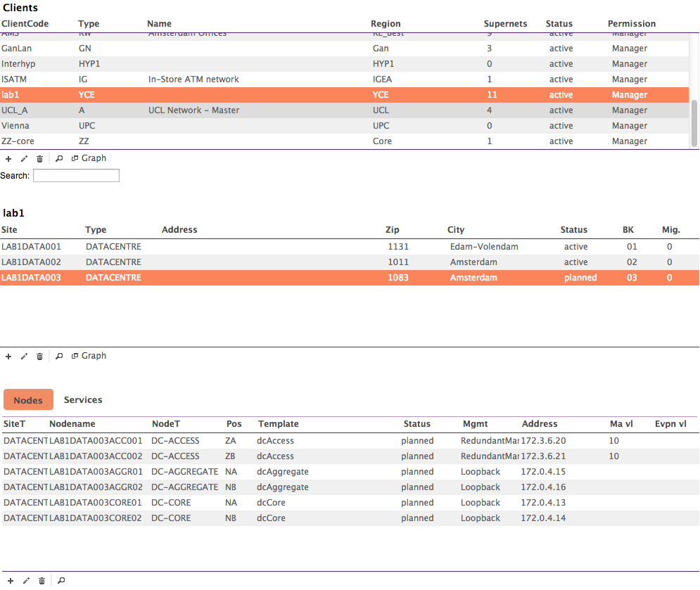Click the magnifier icon under Clients table

coord(59,159)
